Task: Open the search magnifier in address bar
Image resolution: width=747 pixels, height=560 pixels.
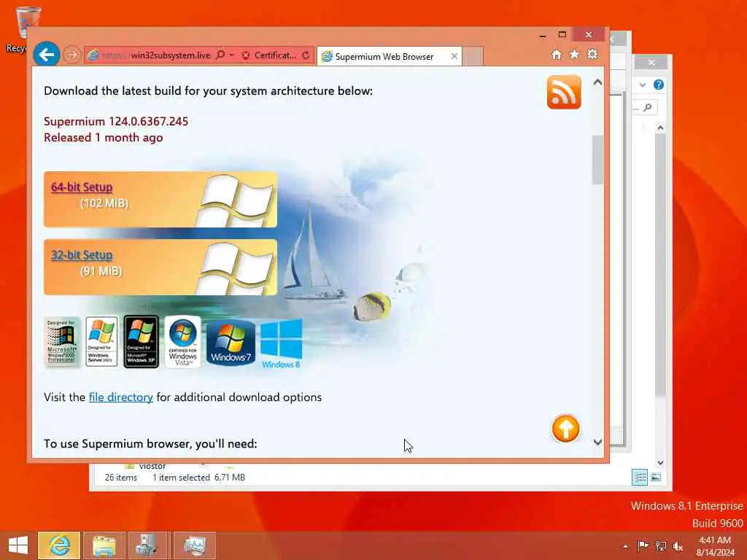Action: 220,55
